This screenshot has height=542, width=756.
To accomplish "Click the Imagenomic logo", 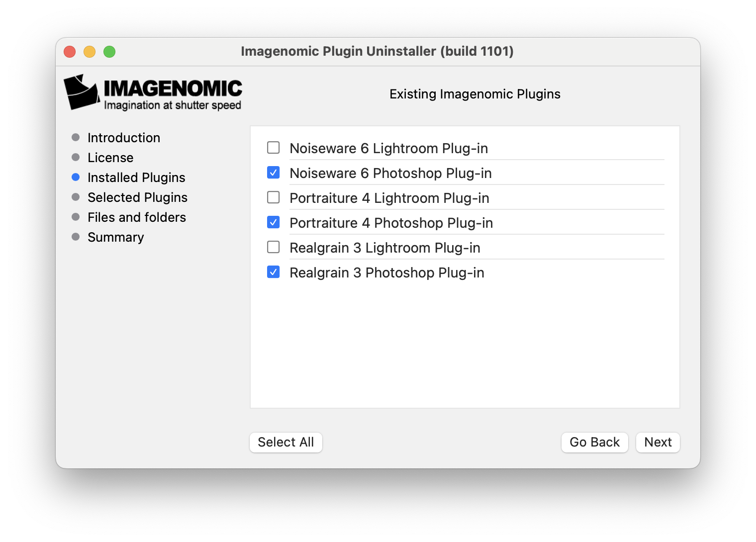I will click(153, 92).
